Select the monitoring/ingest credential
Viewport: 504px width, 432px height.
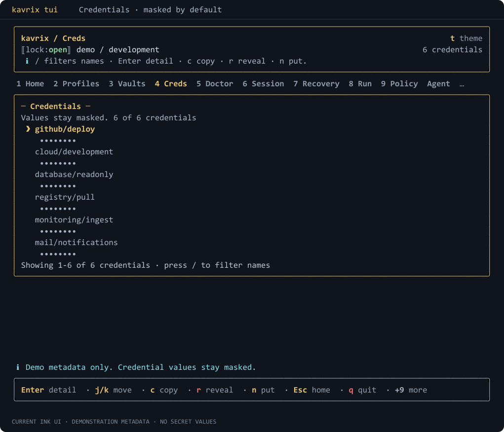coord(74,220)
